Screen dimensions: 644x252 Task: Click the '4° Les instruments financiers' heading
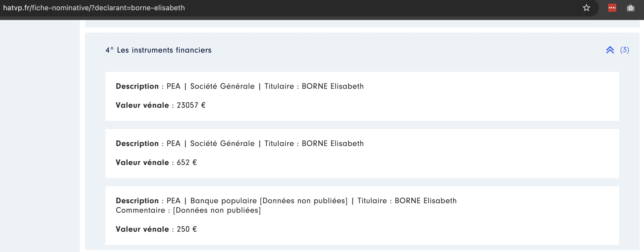point(158,50)
